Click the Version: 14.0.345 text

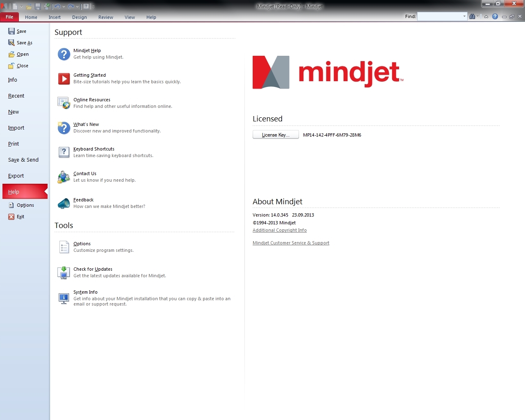271,215
